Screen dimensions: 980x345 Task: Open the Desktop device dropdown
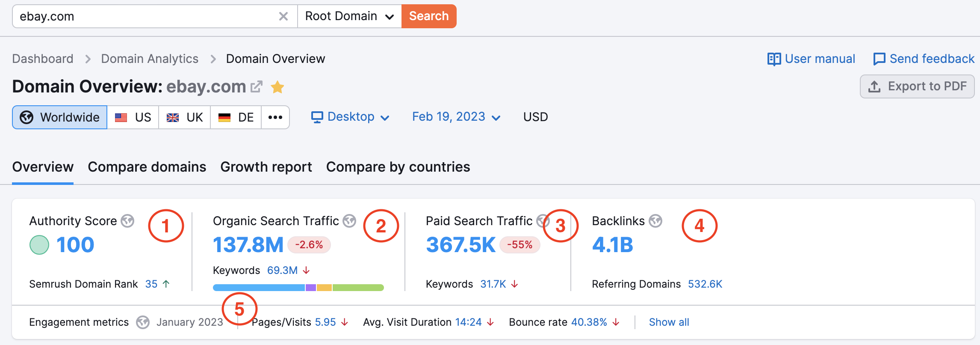click(x=350, y=117)
